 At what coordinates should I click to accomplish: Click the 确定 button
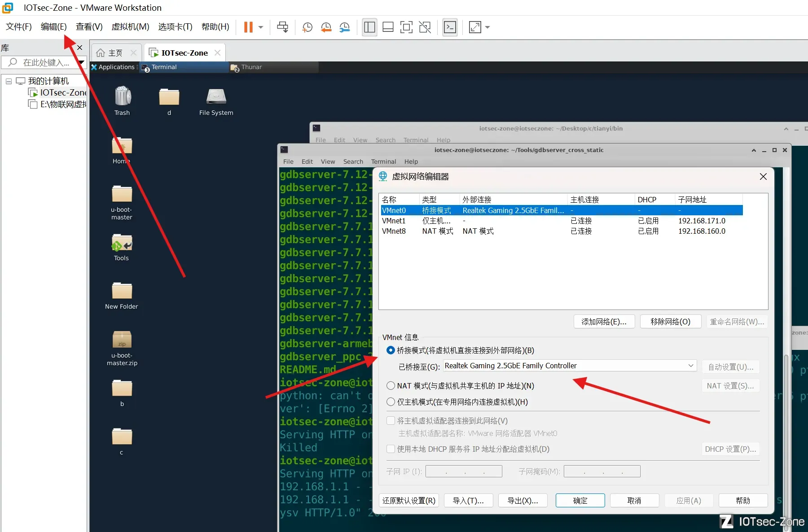click(x=580, y=501)
